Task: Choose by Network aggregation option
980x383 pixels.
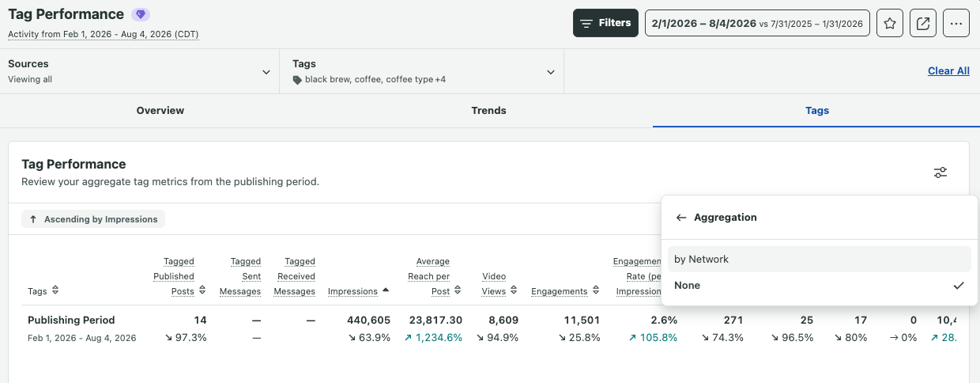Action: (x=820, y=259)
